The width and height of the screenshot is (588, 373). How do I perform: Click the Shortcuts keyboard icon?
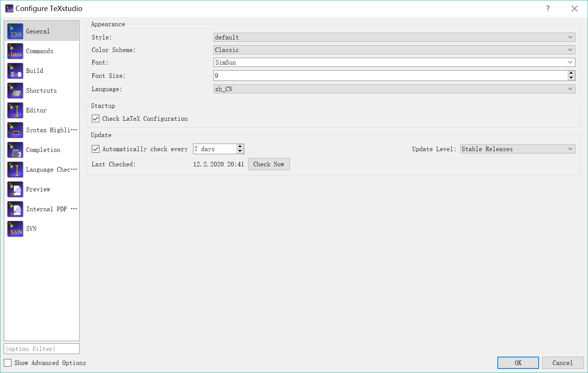[x=15, y=90]
